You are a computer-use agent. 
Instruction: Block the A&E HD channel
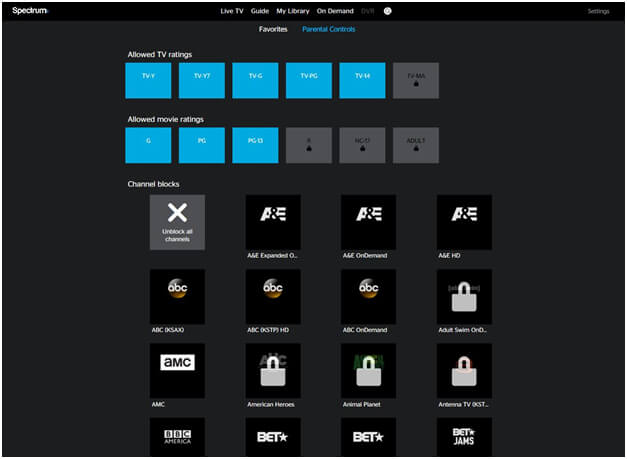pyautogui.click(x=464, y=222)
